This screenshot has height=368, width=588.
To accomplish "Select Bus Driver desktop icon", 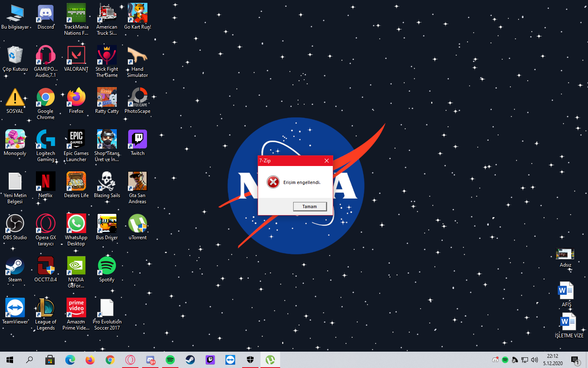I will (107, 228).
